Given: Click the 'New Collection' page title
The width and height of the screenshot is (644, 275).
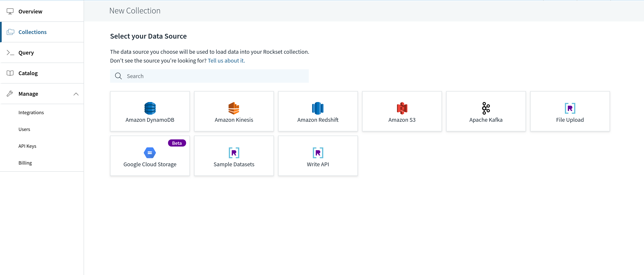Looking at the screenshot, I should pyautogui.click(x=135, y=11).
